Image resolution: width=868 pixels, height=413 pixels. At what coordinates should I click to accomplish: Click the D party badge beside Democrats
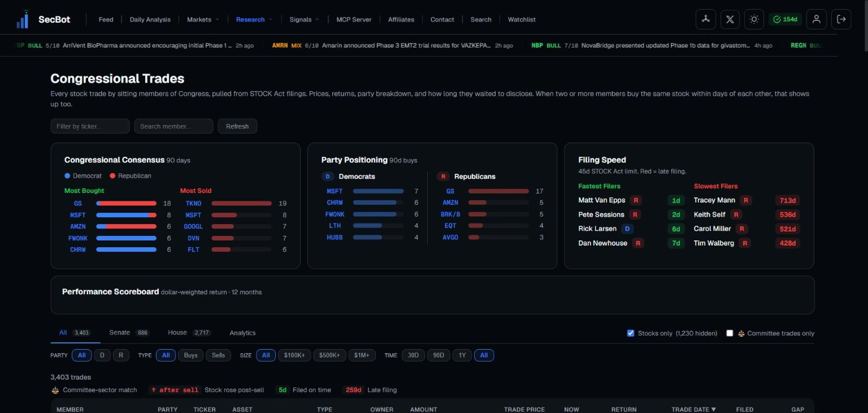click(328, 177)
